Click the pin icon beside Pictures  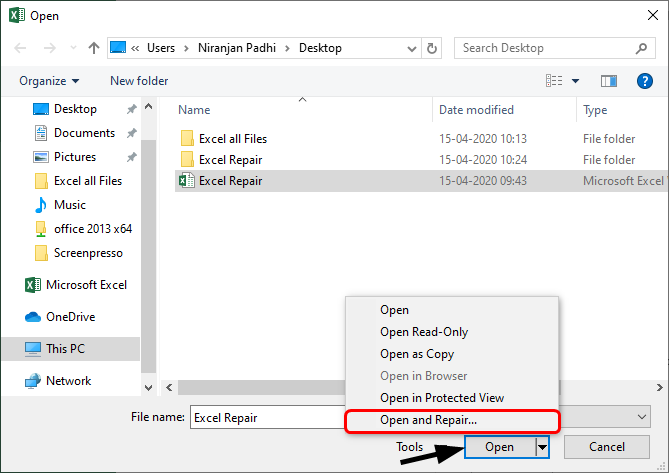(x=131, y=157)
